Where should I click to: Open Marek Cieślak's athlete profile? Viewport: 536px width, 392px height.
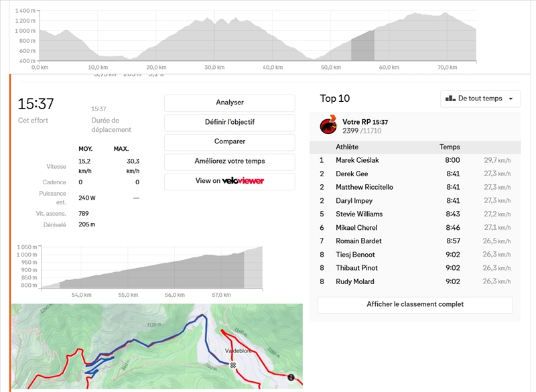(357, 160)
